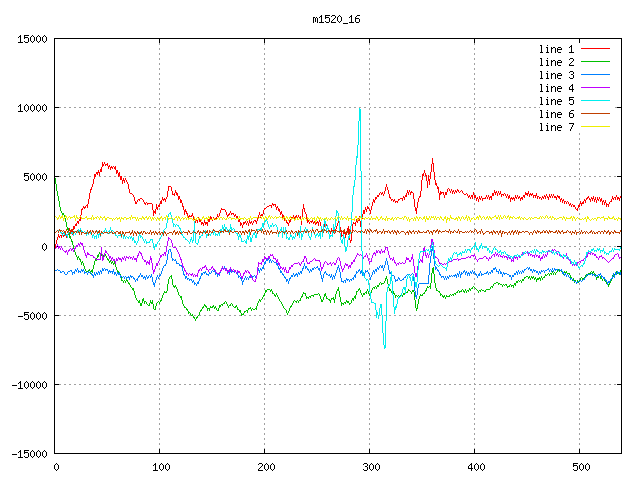640x480 pixels.
Task: Click the blue sample beside line 3
Action: (x=596, y=75)
